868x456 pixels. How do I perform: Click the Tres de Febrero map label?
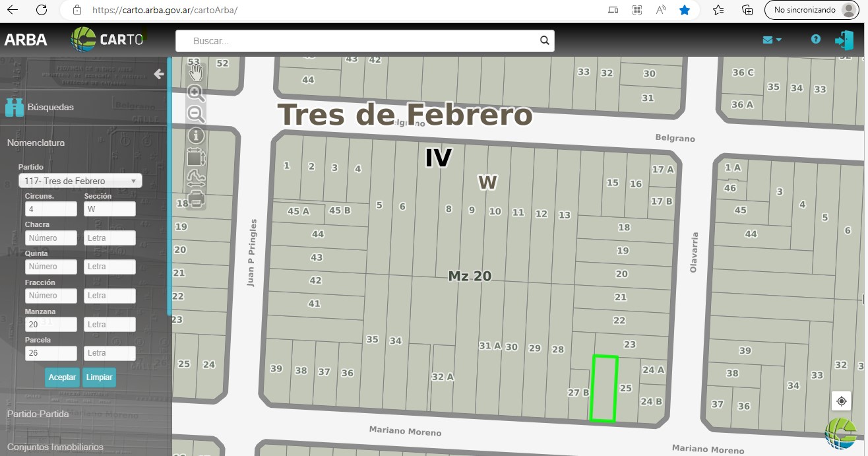(x=405, y=114)
